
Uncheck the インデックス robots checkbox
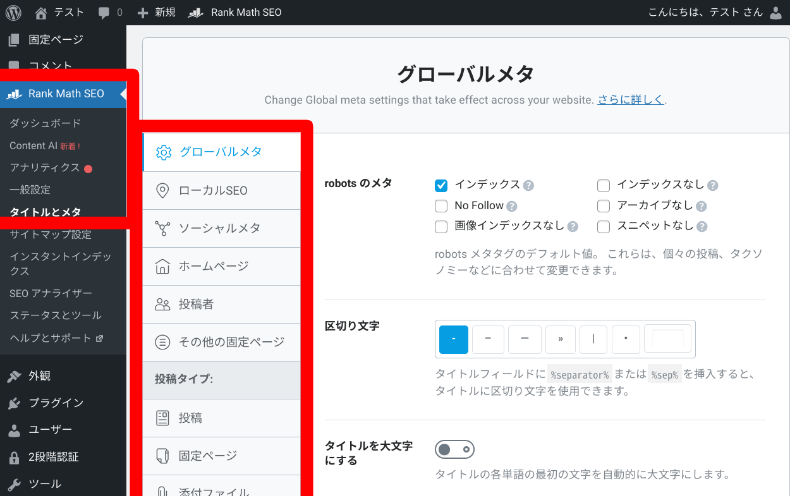pyautogui.click(x=441, y=185)
